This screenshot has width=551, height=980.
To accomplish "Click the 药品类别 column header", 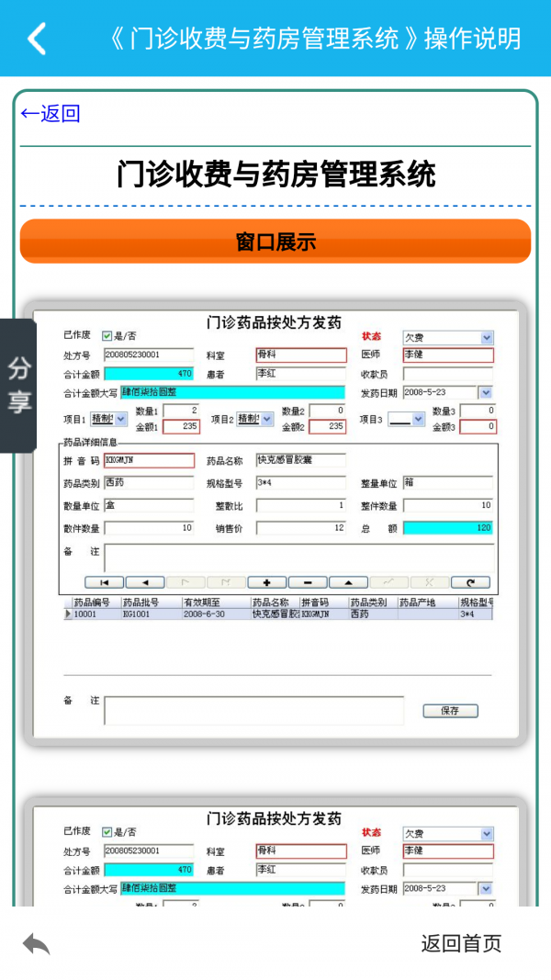I will pyautogui.click(x=373, y=603).
